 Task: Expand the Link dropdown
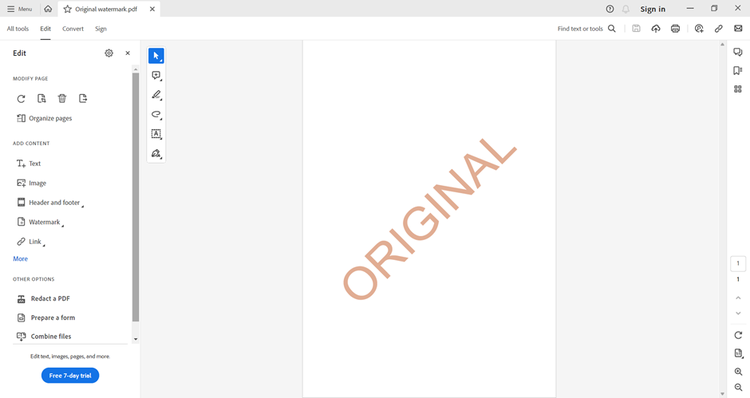pyautogui.click(x=31, y=242)
